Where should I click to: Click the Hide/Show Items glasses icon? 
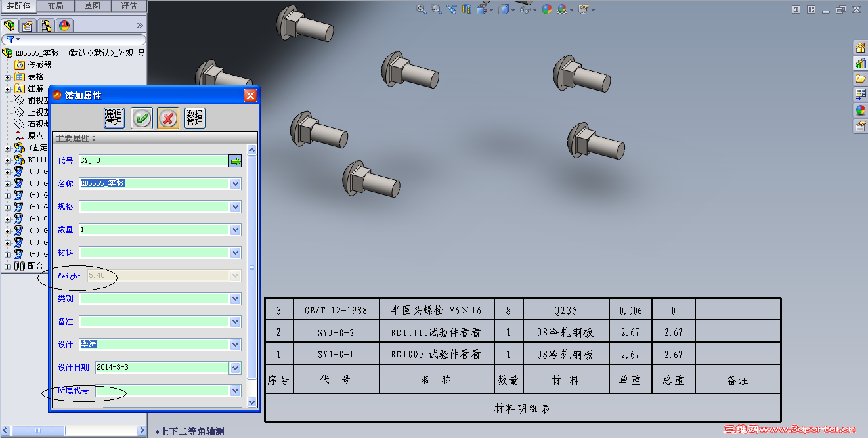click(525, 9)
